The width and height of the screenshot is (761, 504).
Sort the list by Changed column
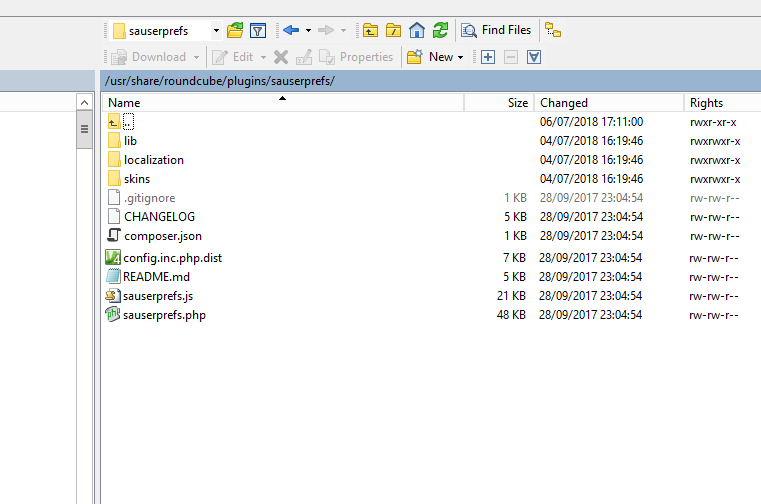[x=608, y=103]
